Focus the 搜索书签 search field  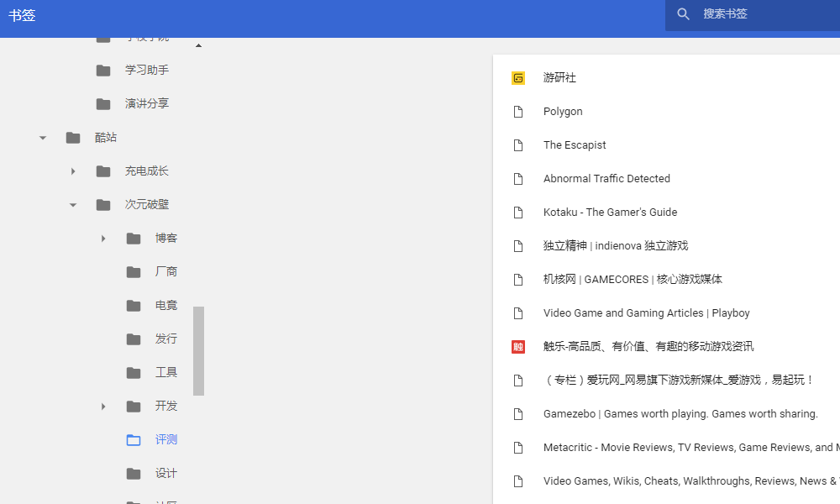(753, 14)
